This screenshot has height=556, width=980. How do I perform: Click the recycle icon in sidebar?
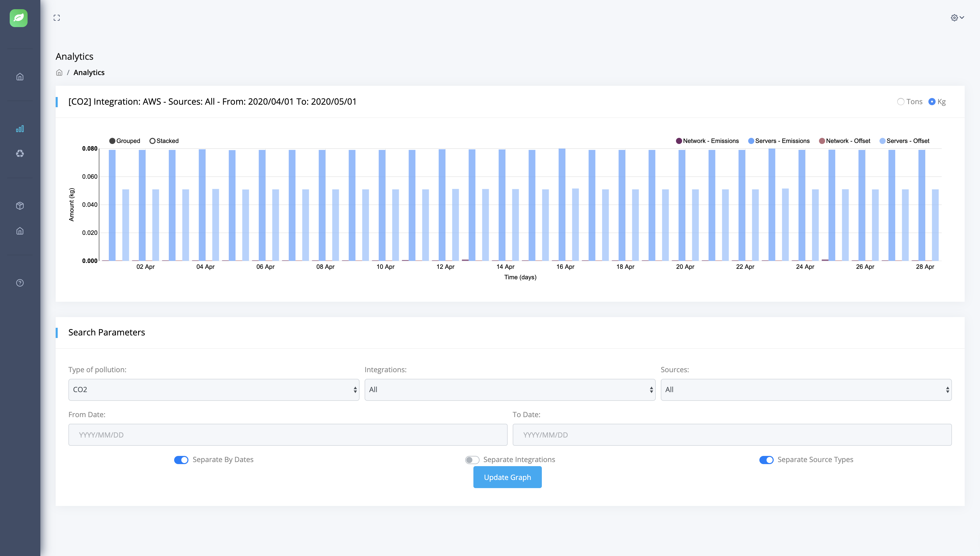(x=20, y=153)
